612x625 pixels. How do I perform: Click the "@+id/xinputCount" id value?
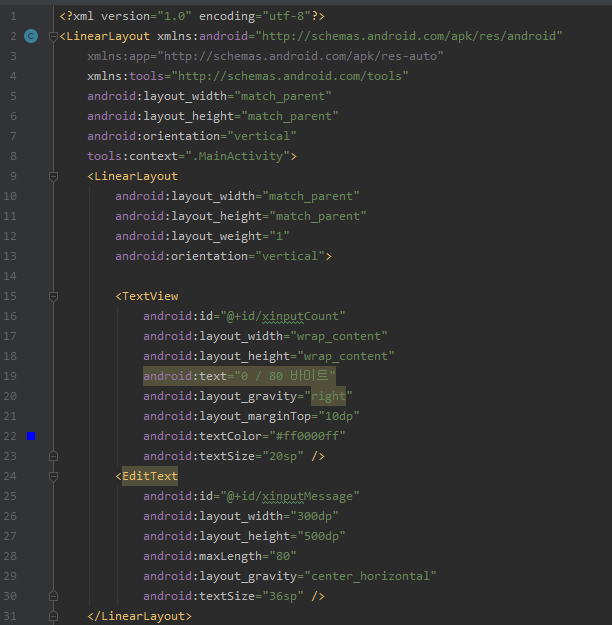tap(283, 316)
